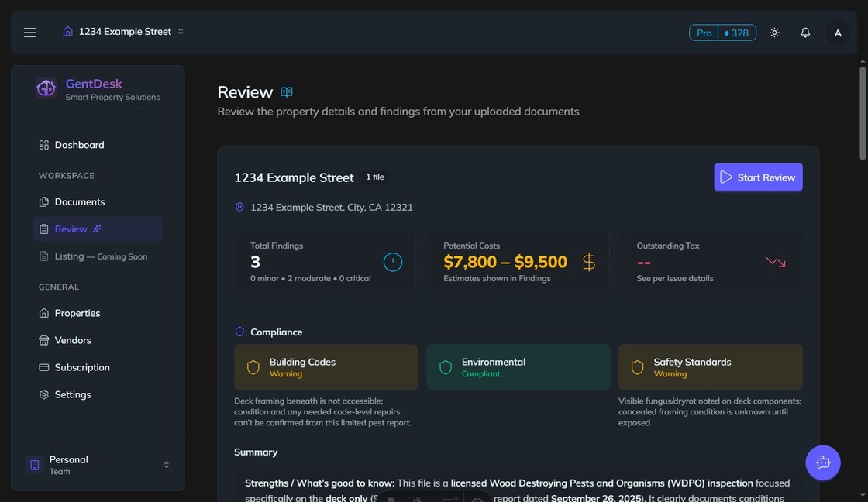Expand the Personal Team switcher
Viewport: 868px width, 502px height.
[x=98, y=465]
